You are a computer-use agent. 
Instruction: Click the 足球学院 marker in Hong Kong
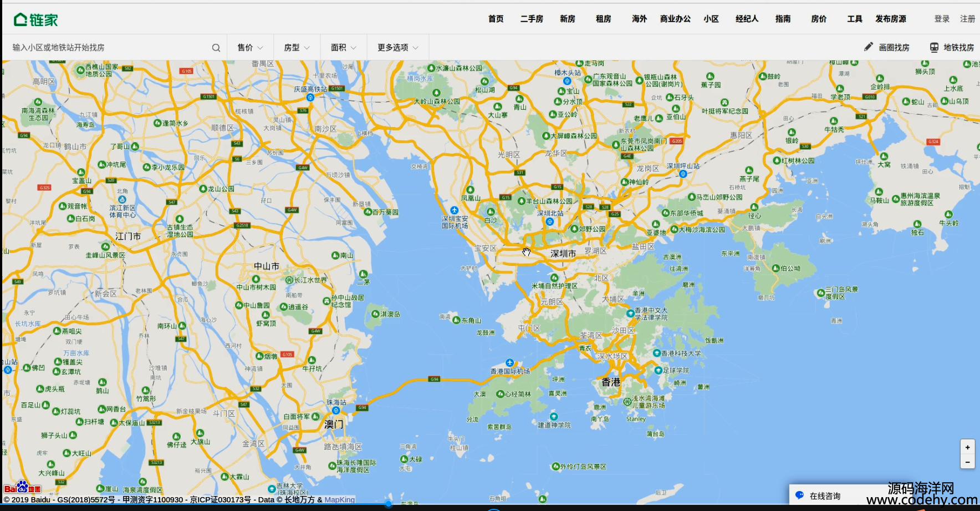(658, 370)
